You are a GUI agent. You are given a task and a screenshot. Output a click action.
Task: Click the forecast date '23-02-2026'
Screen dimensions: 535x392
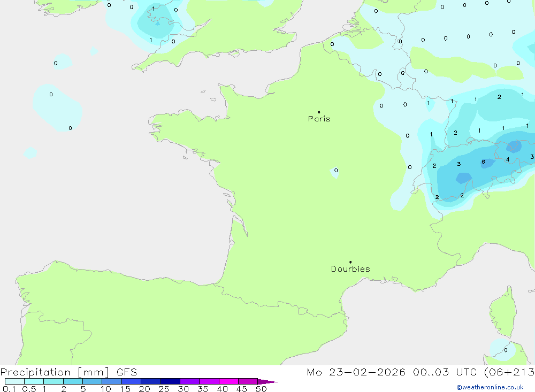[x=367, y=372]
